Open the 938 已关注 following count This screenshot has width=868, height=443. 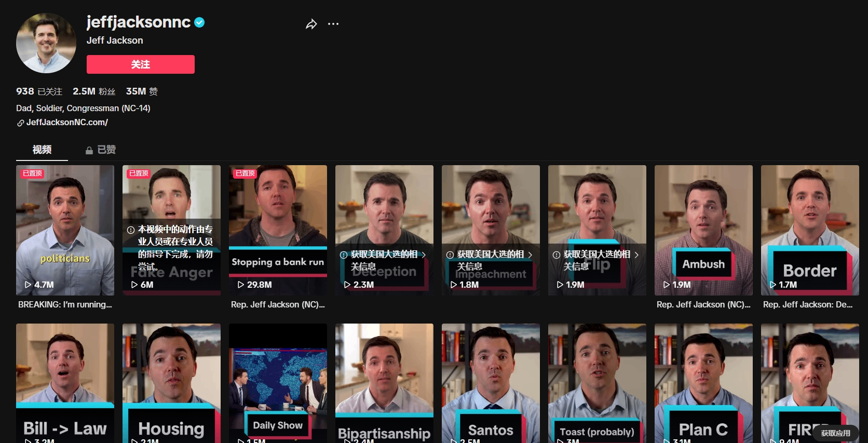coord(39,91)
